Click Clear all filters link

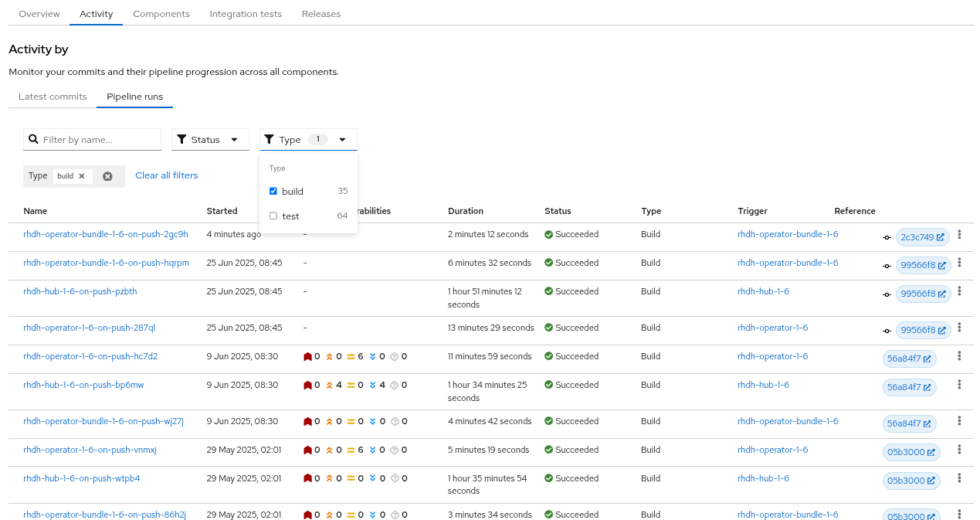click(166, 175)
